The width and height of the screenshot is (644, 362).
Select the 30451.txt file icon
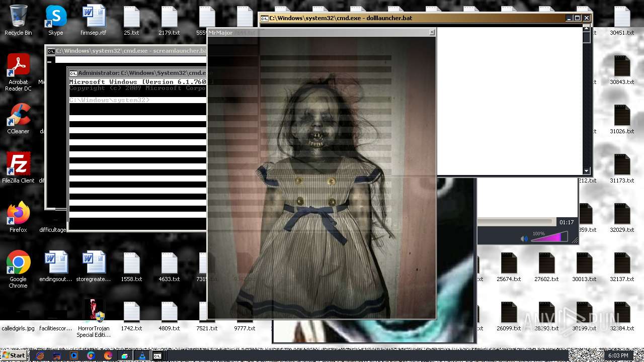pos(622,21)
